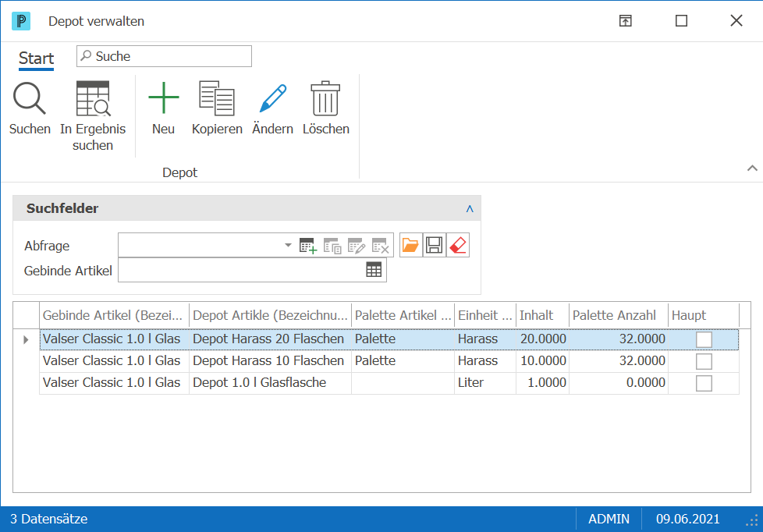Sort by Palette Anzahl column header

pos(619,315)
